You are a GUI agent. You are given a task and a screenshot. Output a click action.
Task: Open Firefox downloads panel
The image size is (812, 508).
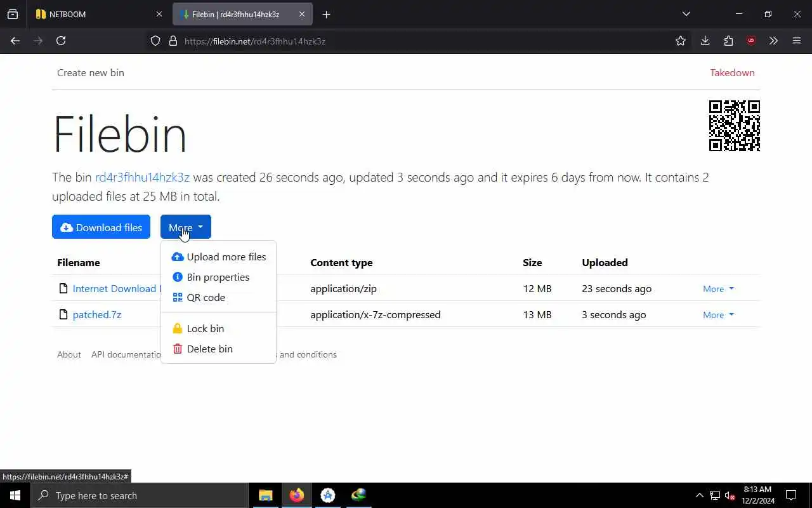pos(705,41)
